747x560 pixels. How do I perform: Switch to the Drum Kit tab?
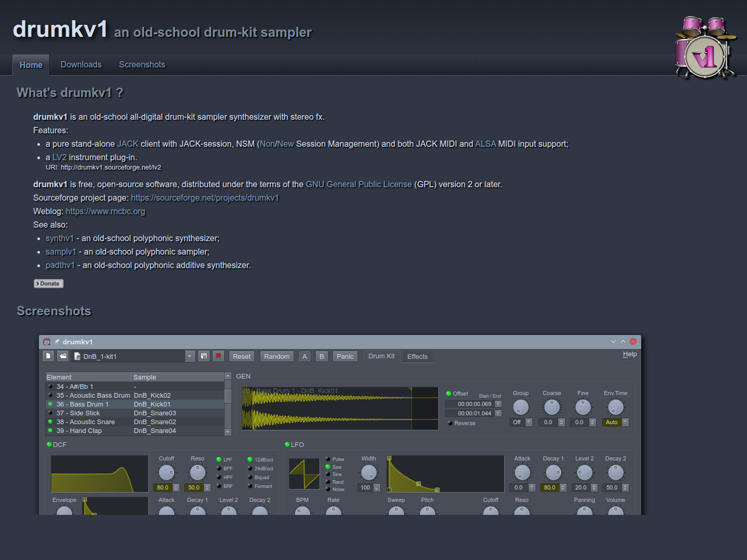pyautogui.click(x=381, y=356)
